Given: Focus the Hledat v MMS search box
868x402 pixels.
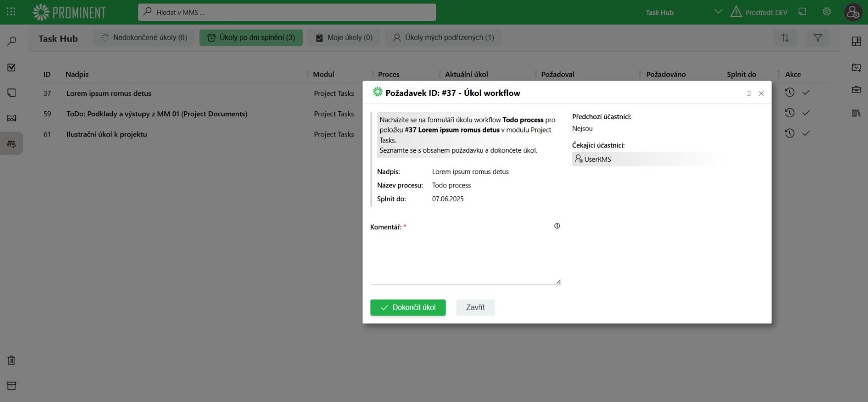Looking at the screenshot, I should [x=287, y=12].
